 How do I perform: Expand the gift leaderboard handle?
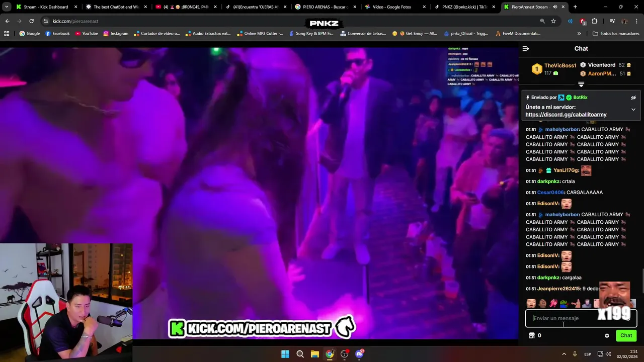pyautogui.click(x=581, y=84)
